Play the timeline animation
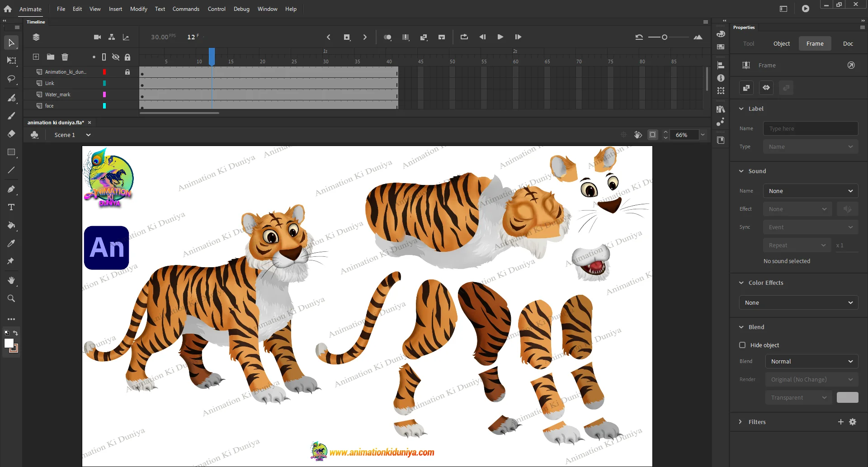This screenshot has width=868, height=467. click(500, 37)
